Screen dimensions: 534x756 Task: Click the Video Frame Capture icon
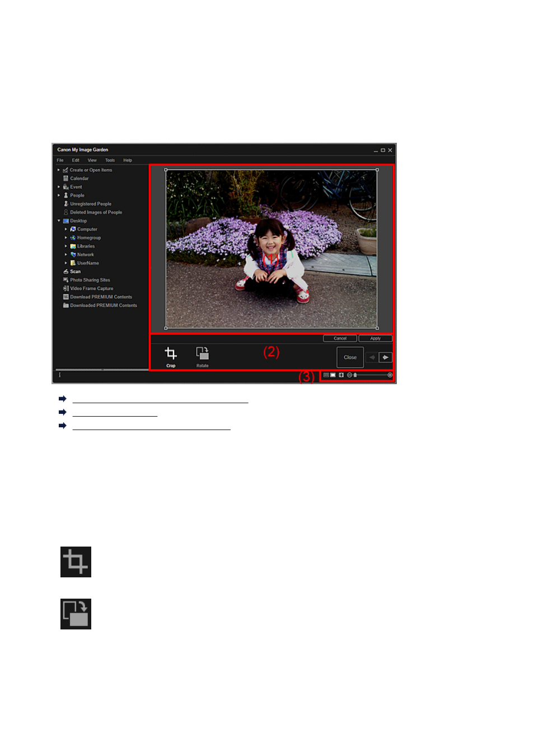pos(65,288)
